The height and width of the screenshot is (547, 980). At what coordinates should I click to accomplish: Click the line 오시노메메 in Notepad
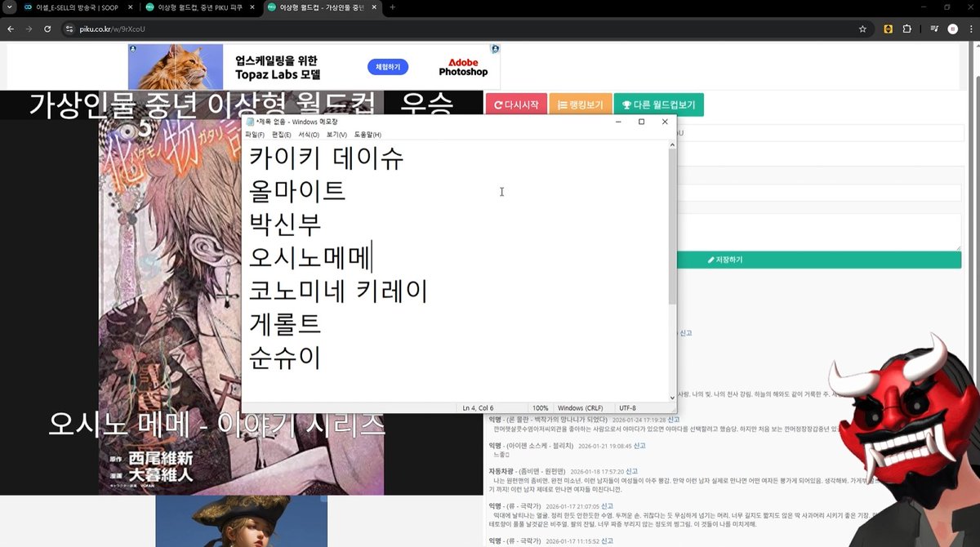(310, 257)
